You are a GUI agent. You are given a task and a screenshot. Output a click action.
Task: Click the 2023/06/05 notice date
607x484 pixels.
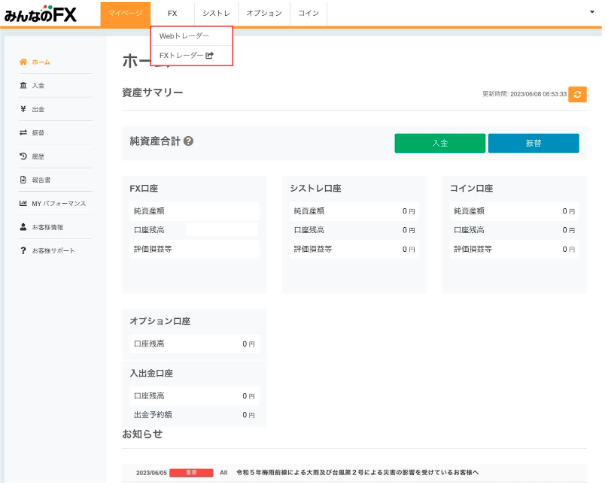(151, 473)
